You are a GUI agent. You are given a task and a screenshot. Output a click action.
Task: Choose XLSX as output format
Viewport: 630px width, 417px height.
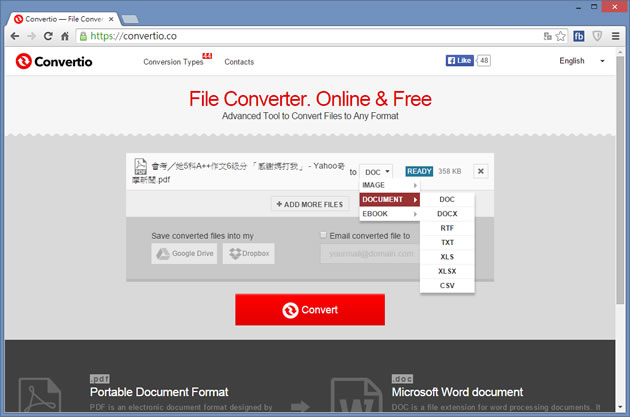coord(447,271)
